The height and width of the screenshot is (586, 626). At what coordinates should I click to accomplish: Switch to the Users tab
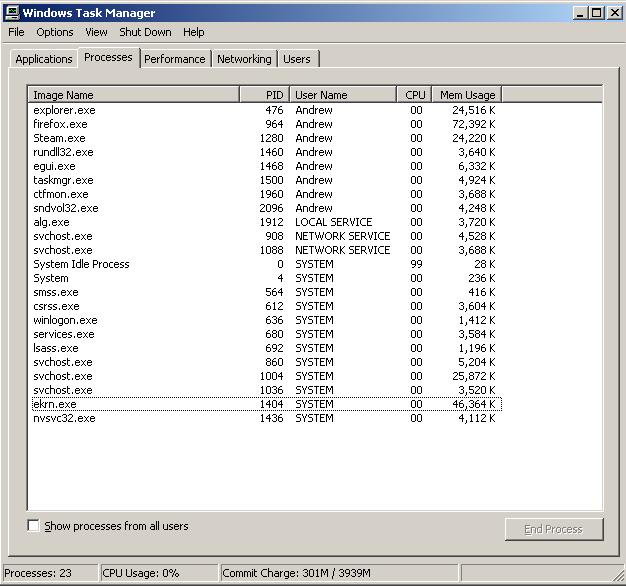click(x=297, y=59)
